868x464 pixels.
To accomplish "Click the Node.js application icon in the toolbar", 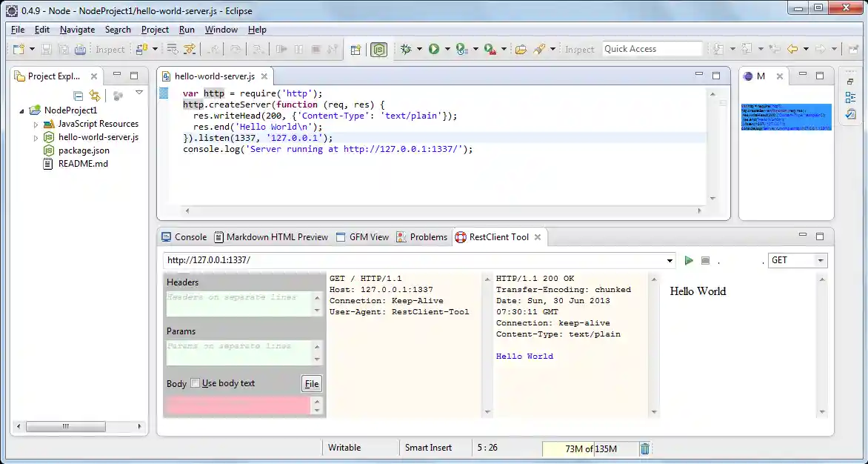I will coord(378,49).
